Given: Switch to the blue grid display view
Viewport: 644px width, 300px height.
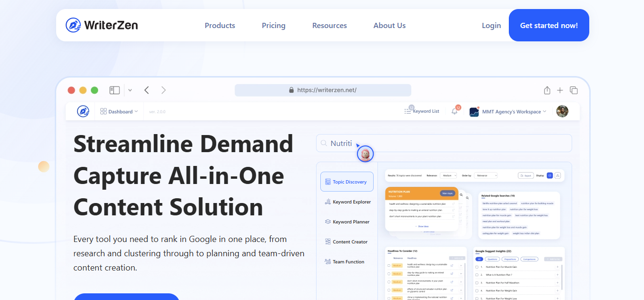Looking at the screenshot, I should tap(550, 175).
